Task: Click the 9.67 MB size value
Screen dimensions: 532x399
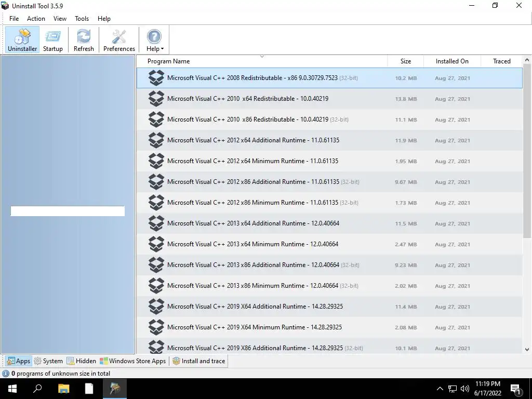Action: click(x=406, y=182)
